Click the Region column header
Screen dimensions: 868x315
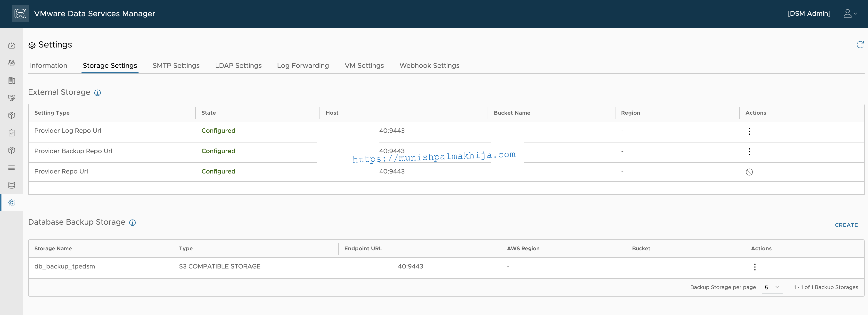pos(631,113)
